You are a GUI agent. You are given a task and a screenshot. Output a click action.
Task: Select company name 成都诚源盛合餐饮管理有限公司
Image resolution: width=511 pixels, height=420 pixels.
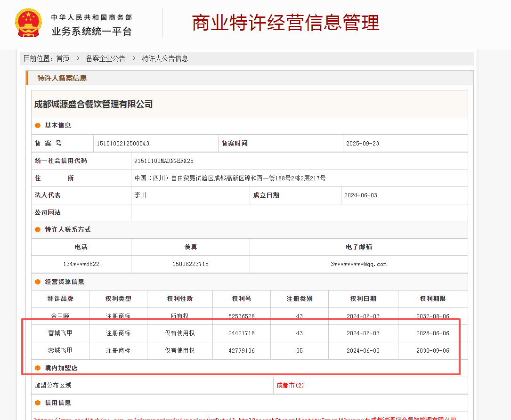[x=94, y=104]
